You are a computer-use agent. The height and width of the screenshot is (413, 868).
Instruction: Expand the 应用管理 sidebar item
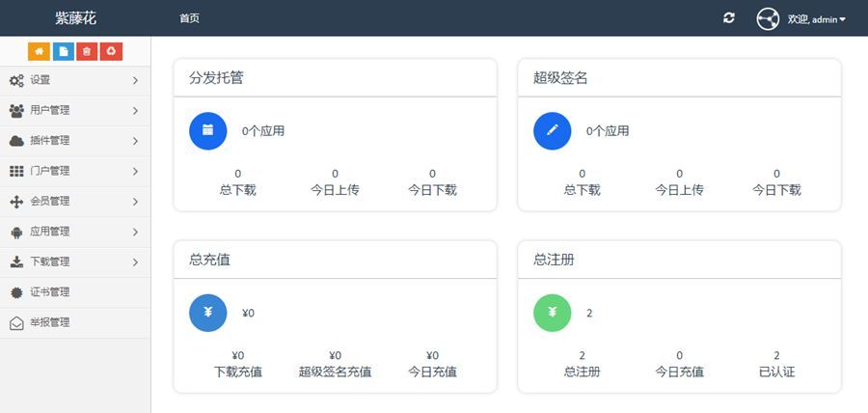coord(74,232)
